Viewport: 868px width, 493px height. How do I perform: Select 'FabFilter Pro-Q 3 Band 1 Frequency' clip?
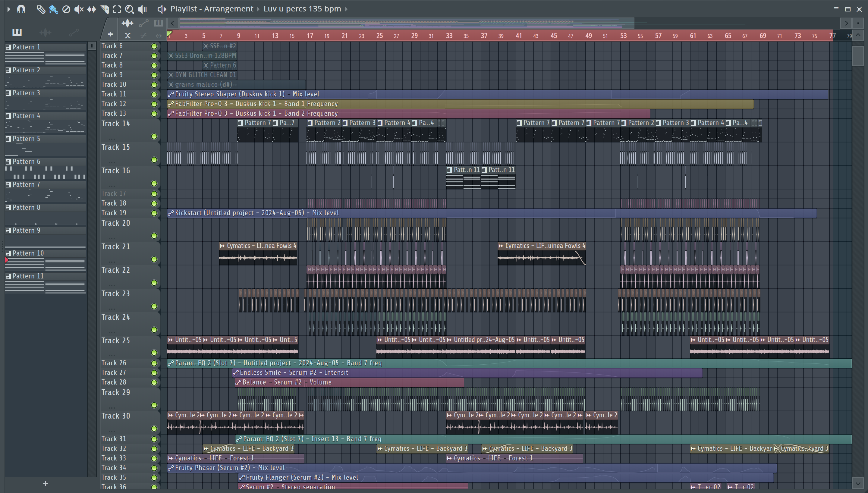(461, 104)
